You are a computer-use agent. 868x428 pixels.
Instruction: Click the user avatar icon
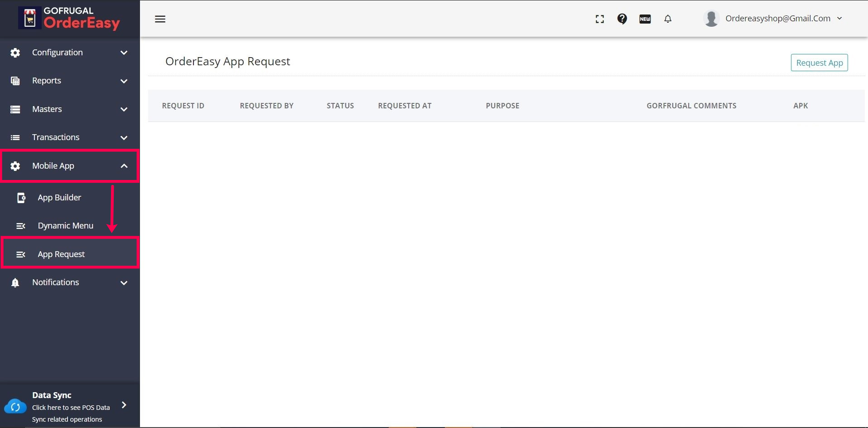[x=711, y=19]
